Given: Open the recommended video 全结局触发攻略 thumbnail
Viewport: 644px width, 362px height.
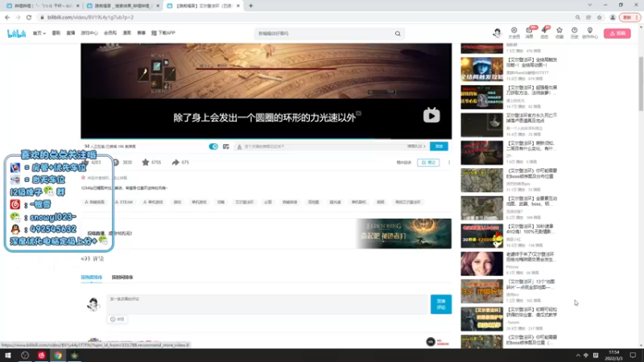Looking at the screenshot, I should [481, 69].
